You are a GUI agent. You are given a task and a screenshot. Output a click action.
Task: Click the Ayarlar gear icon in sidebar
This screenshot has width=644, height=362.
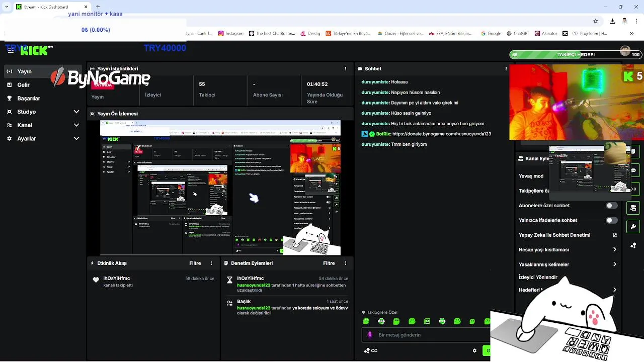pos(9,138)
